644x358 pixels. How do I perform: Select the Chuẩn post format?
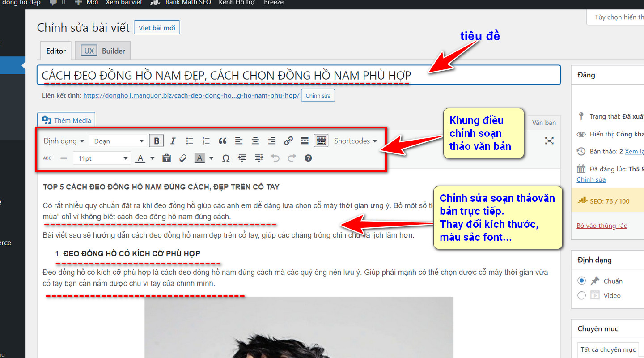click(x=581, y=281)
